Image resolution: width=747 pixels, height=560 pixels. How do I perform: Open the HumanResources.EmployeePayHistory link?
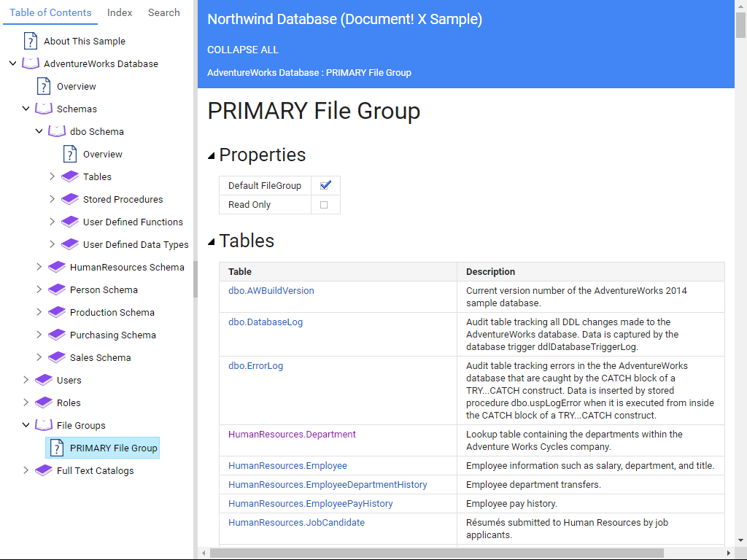click(311, 504)
